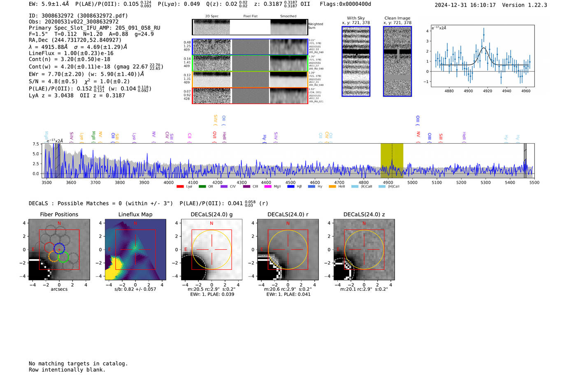Select the CIV purple legend swatch
Image resolution: width=576 pixels, height=392 pixels.
pos(224,187)
